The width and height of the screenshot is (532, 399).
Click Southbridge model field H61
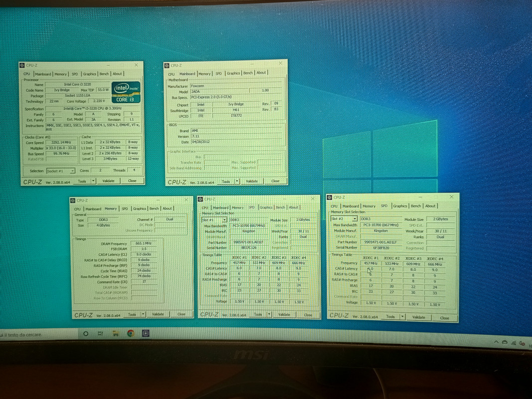click(236, 110)
